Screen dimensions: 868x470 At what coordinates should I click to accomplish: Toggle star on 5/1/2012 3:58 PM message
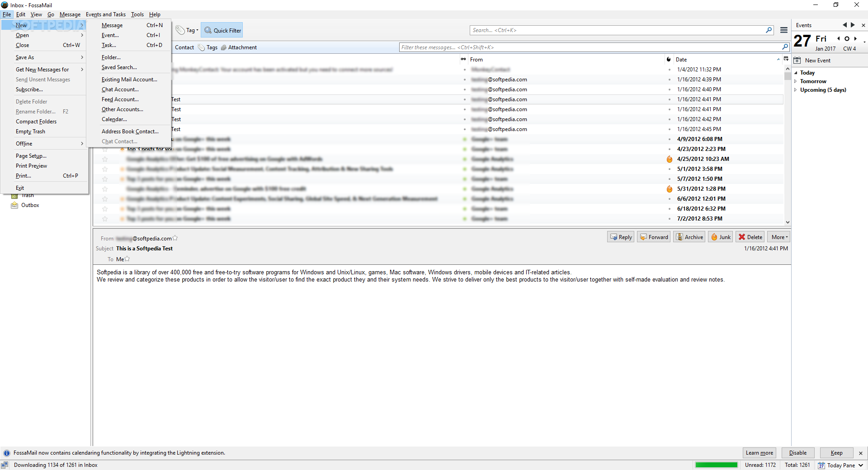(105, 169)
